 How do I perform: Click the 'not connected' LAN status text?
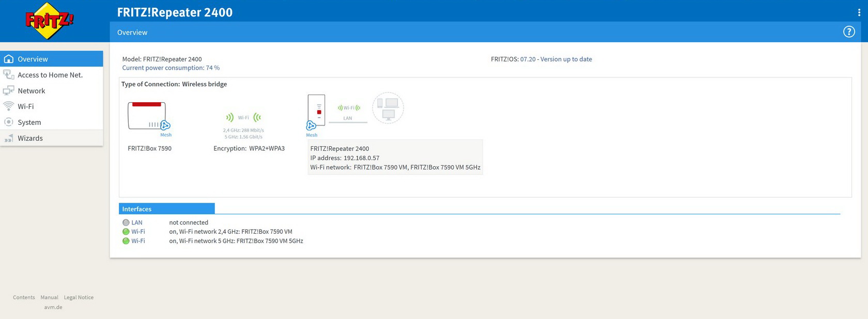coord(189,222)
